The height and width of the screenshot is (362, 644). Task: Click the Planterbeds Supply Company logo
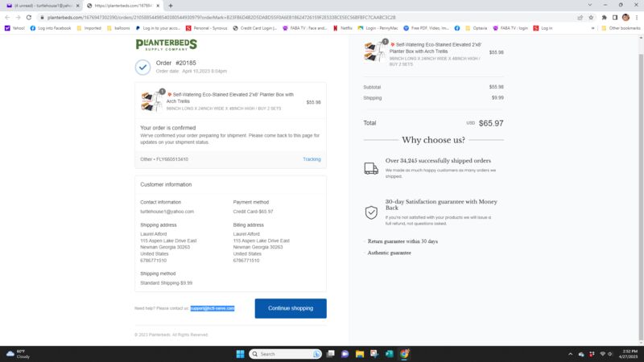click(x=167, y=45)
